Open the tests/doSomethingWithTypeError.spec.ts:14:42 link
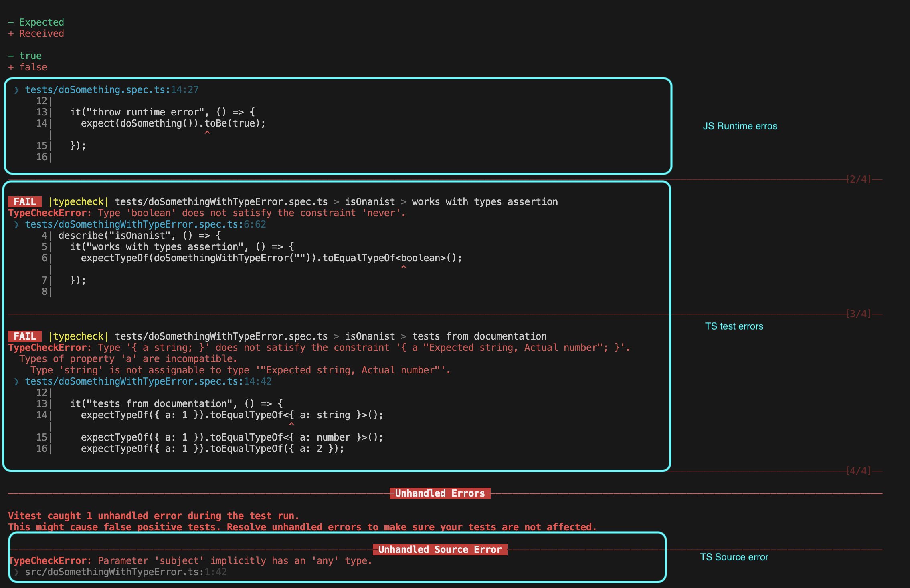Image resolution: width=910 pixels, height=588 pixels. coord(148,381)
